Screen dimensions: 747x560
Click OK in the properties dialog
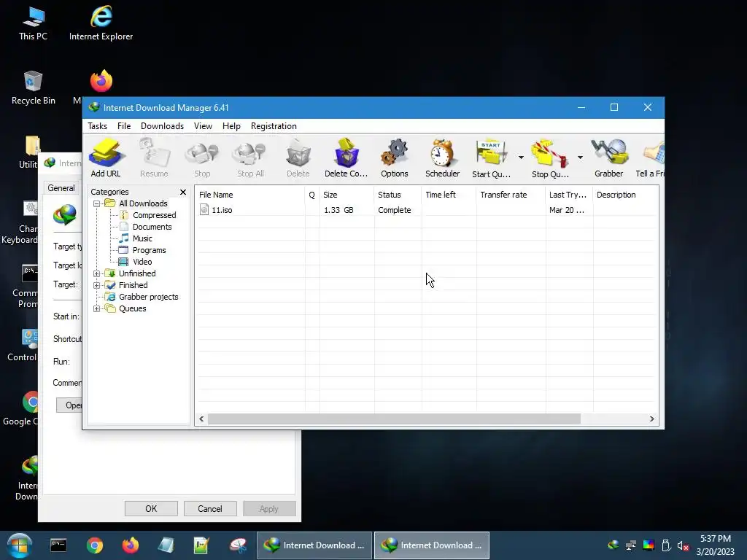click(x=151, y=508)
